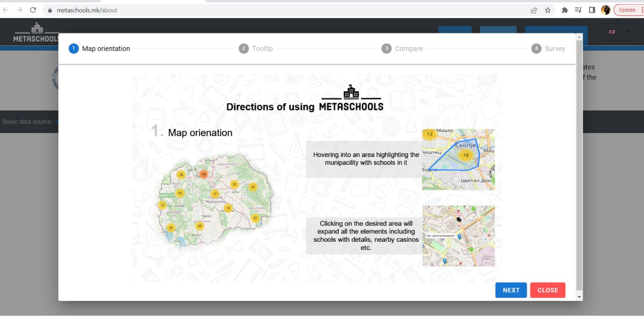Click the dialog scrollbar up arrow

[580, 37]
